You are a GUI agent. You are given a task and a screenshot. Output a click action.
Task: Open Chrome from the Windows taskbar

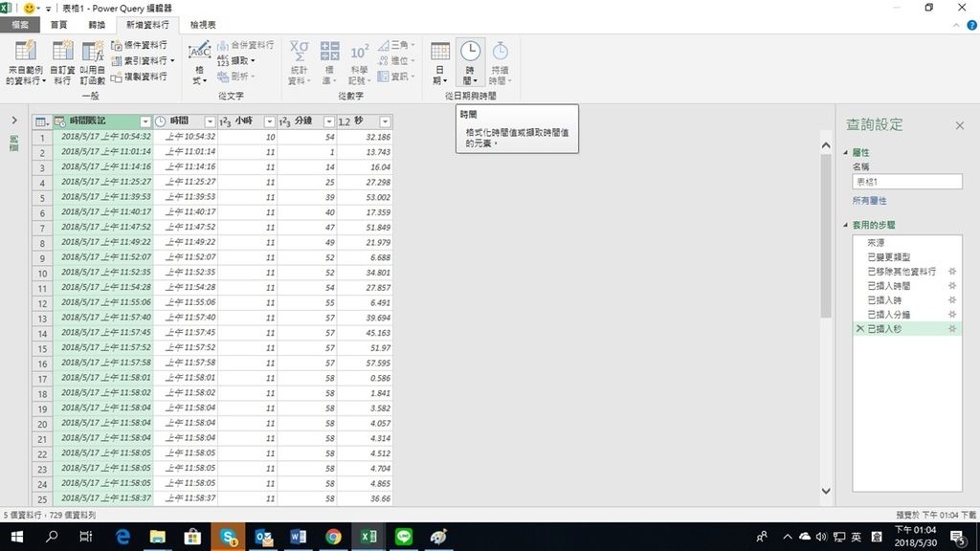tap(333, 537)
